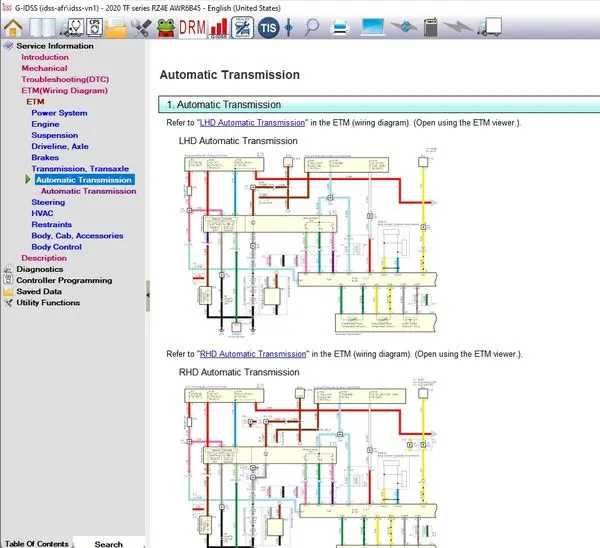
Task: Open Diagnostics in the sidebar
Action: tap(39, 269)
